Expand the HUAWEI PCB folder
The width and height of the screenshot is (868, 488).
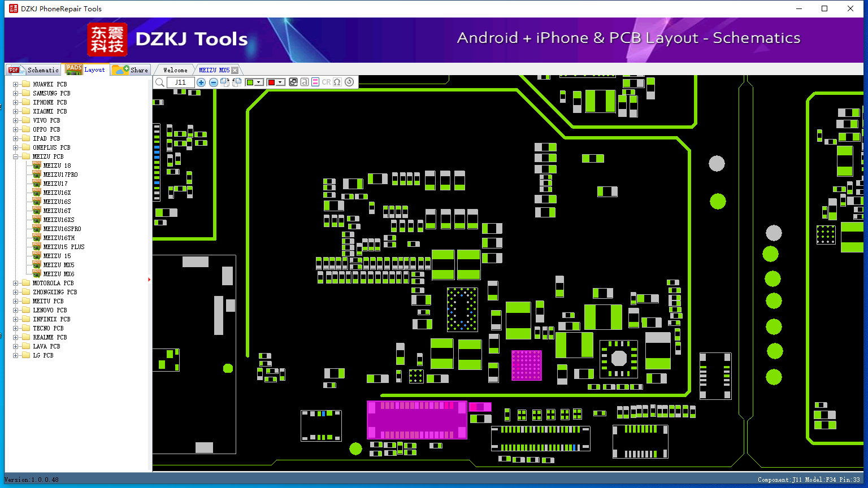coord(16,84)
